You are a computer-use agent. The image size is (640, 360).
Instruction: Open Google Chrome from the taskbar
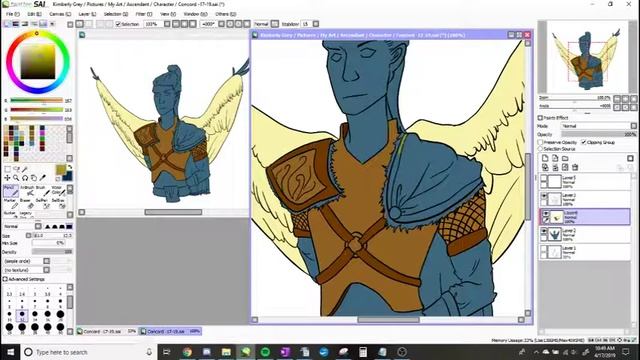tap(187, 352)
